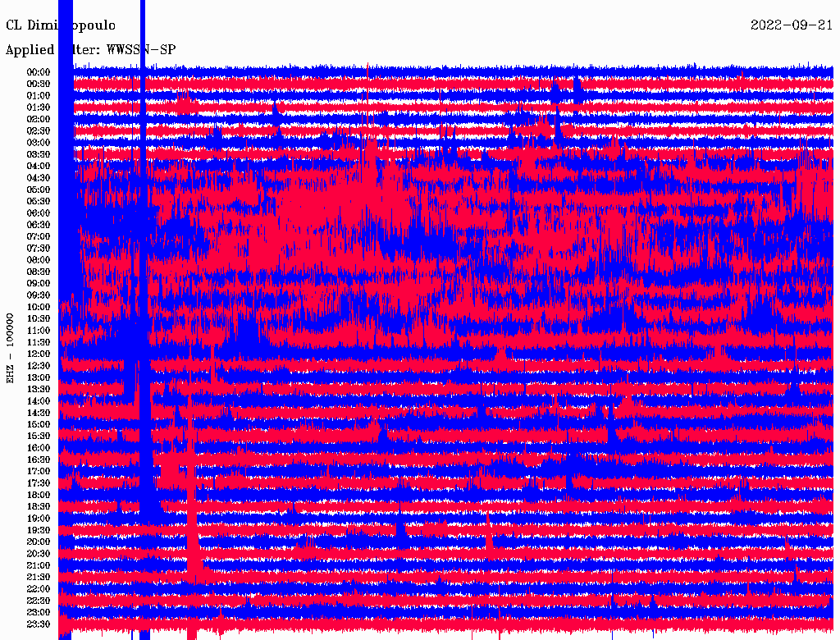Select the 22:30 time label

pos(39,601)
